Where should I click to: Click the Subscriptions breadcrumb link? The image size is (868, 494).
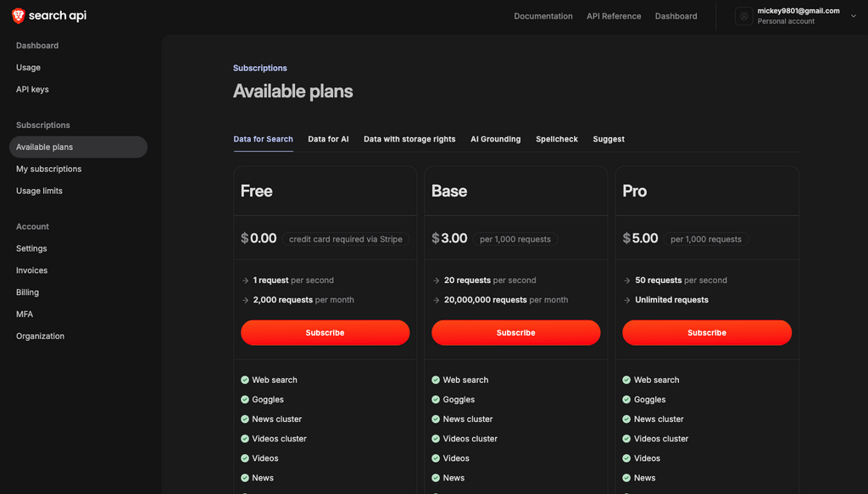pyautogui.click(x=259, y=68)
